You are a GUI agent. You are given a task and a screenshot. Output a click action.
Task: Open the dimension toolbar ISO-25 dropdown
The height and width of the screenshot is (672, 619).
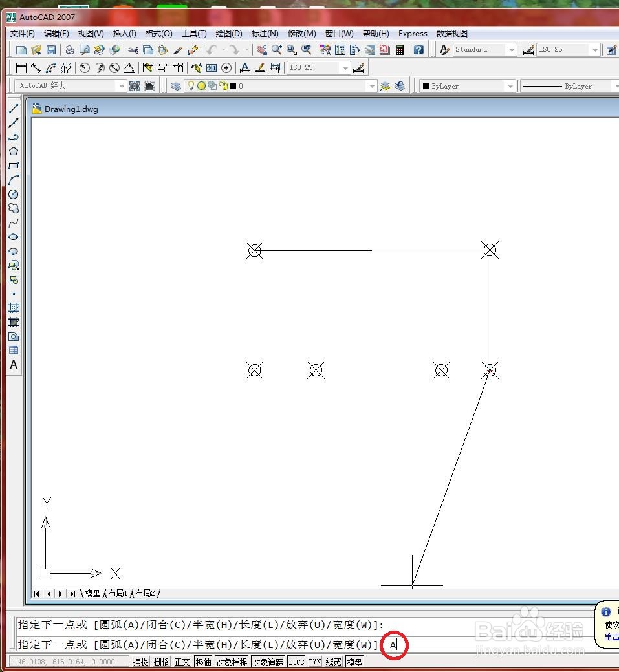345,68
